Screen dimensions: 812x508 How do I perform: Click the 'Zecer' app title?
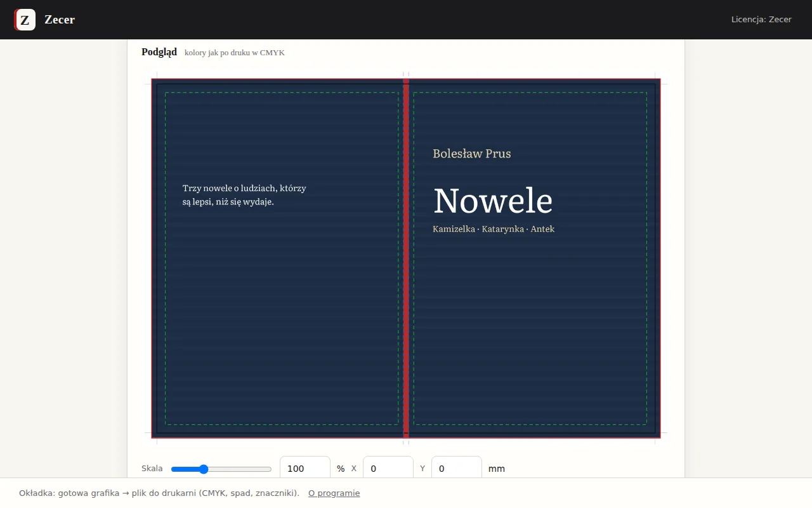[x=60, y=20]
